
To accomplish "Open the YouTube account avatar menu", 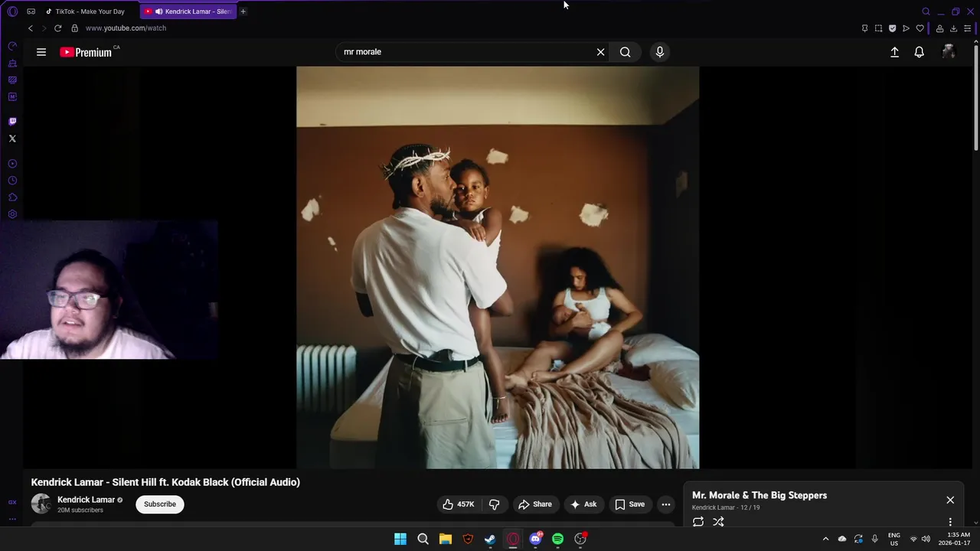I will point(949,52).
